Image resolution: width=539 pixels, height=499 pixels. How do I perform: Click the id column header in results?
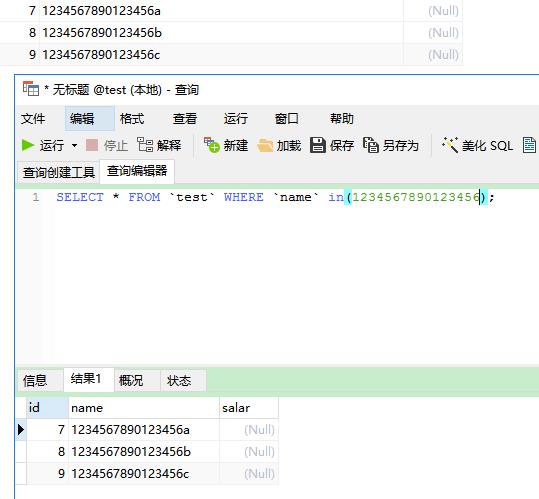click(x=47, y=408)
